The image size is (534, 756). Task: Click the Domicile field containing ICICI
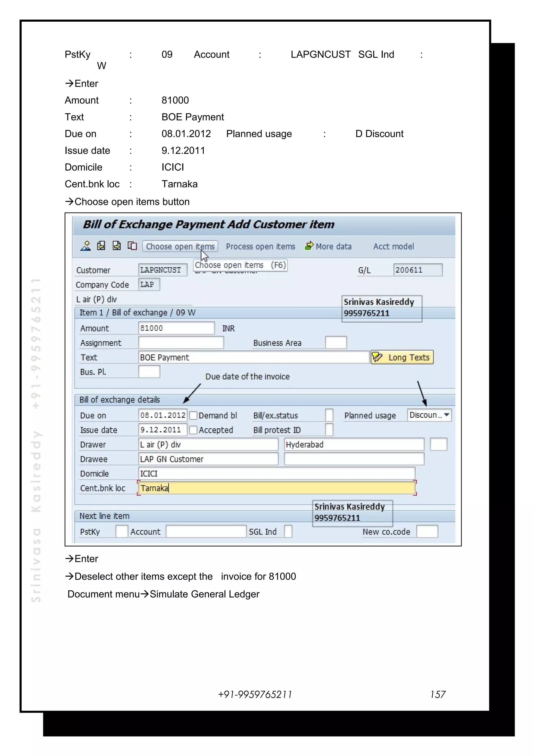click(276, 473)
